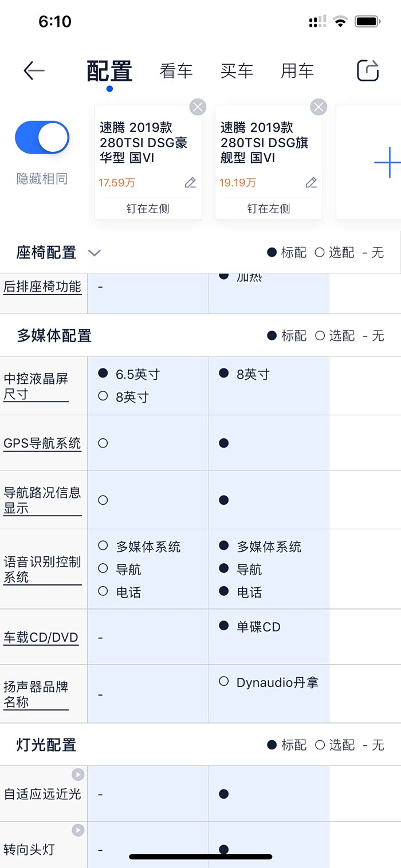Open the 车载CD/DVD term explanation
Image resolution: width=401 pixels, height=868 pixels.
[x=41, y=638]
